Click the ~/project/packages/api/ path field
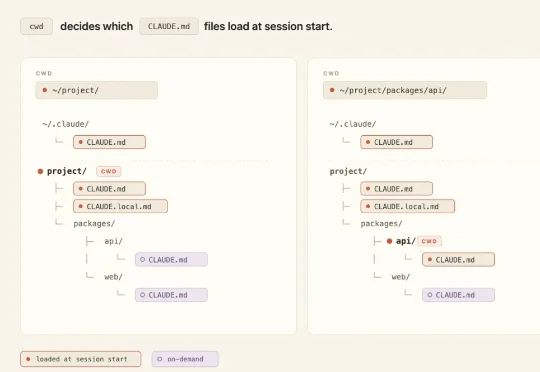 405,90
